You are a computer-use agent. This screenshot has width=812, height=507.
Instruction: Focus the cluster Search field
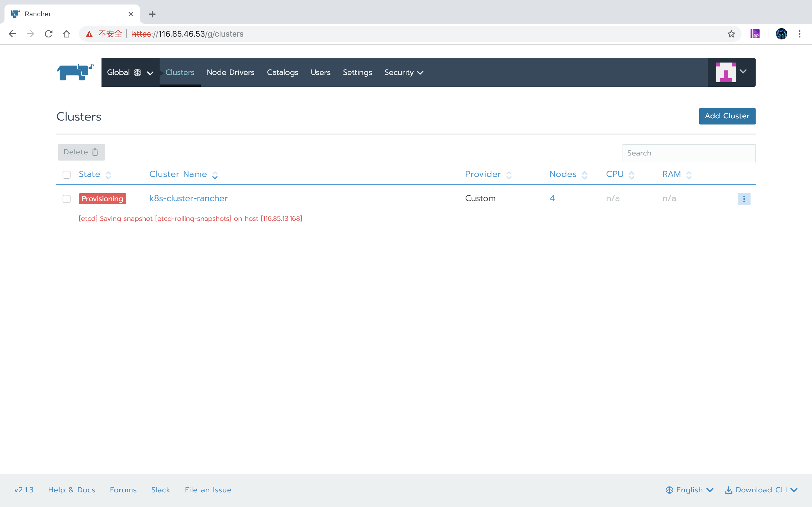point(689,153)
